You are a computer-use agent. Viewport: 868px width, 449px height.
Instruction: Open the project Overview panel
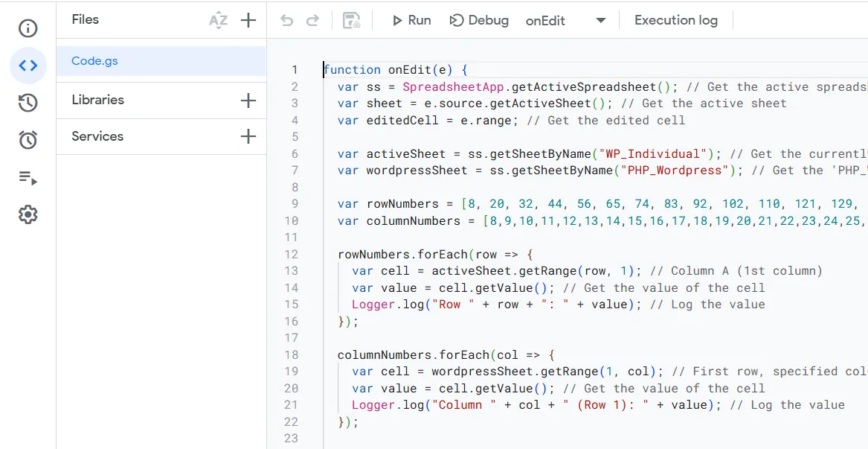click(x=28, y=28)
